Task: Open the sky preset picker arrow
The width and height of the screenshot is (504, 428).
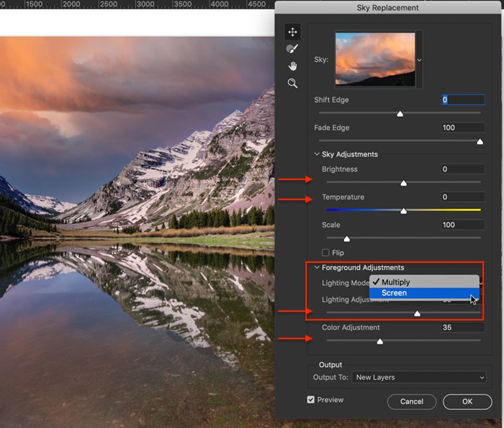Action: pyautogui.click(x=419, y=59)
